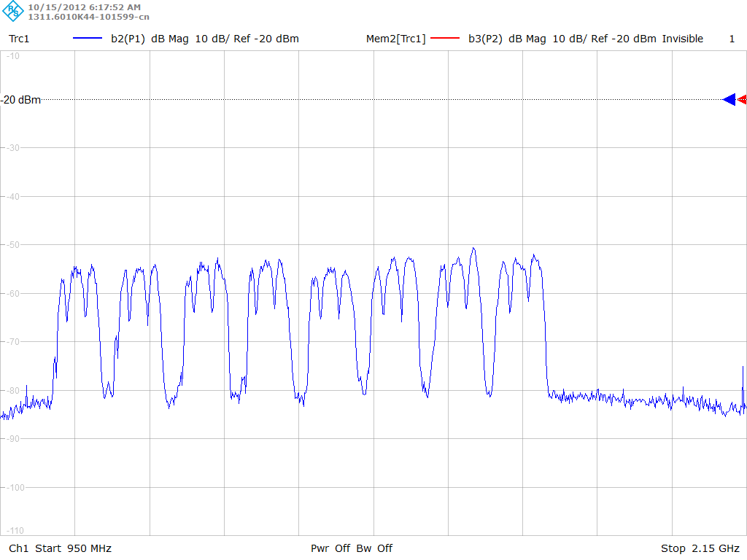Edit the Start 950 MHz frequency
This screenshot has width=747, height=560.
74,548
